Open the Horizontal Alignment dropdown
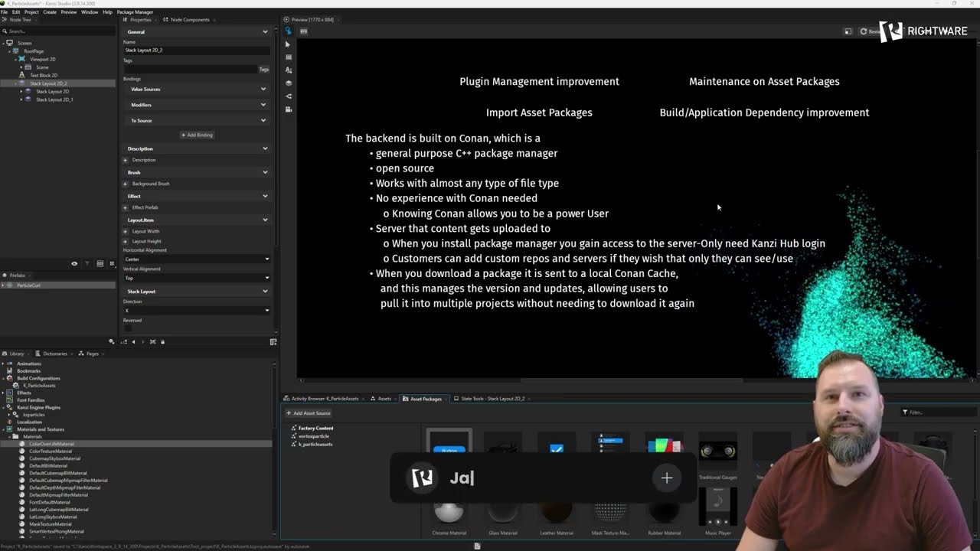The image size is (980, 551). pos(197,259)
